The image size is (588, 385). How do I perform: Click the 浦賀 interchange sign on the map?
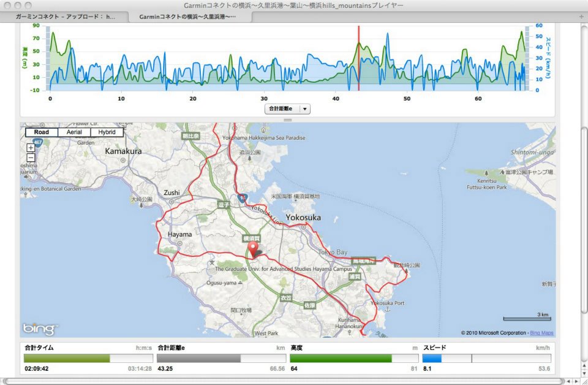click(x=355, y=276)
